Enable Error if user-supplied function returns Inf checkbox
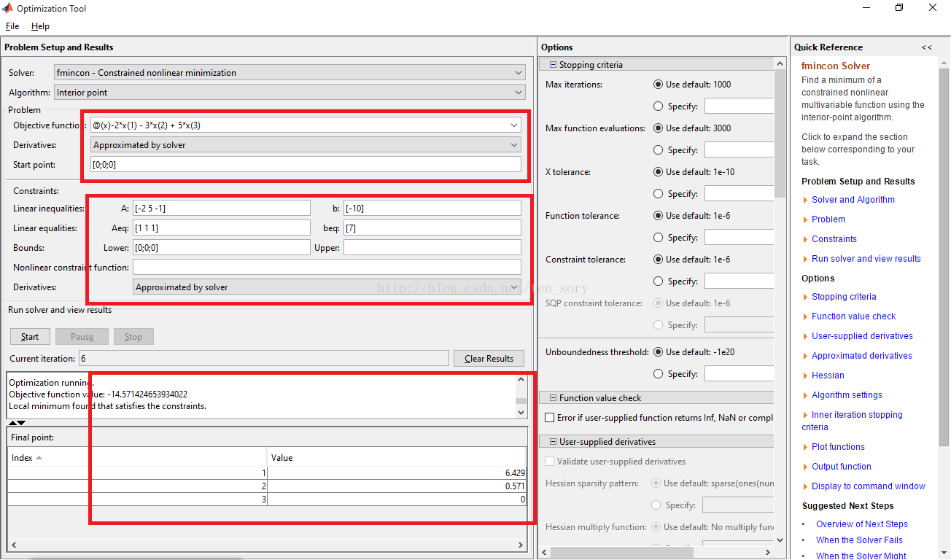This screenshot has height=560, width=951. (x=551, y=418)
